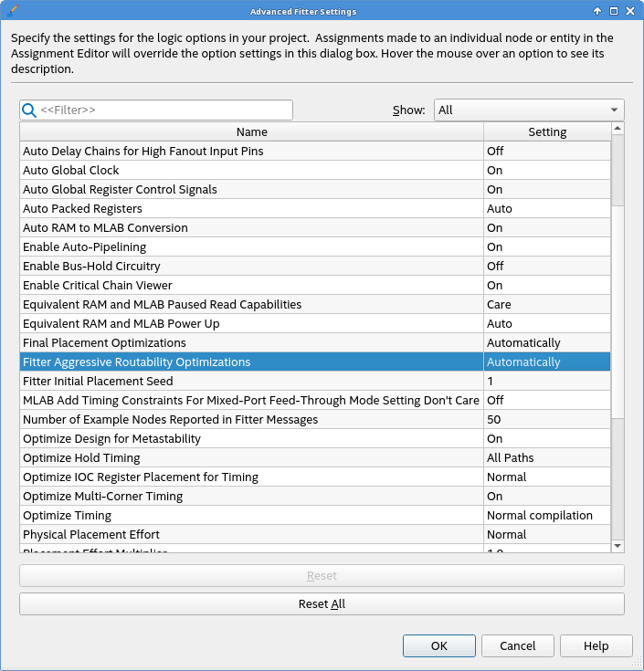
Task: Open Help for this dialog
Action: click(596, 646)
